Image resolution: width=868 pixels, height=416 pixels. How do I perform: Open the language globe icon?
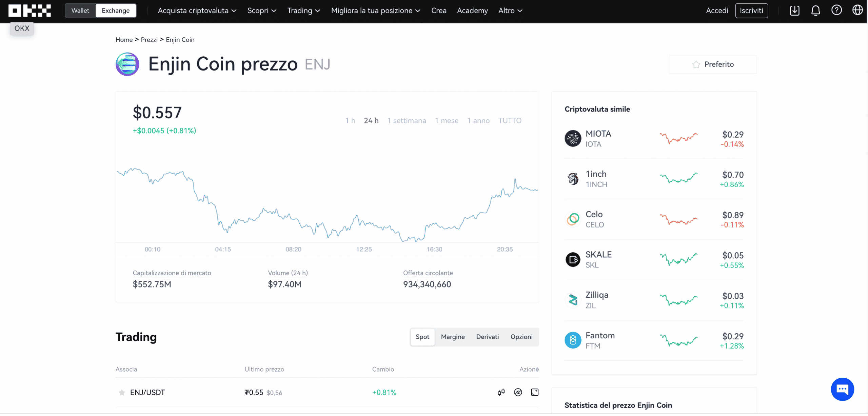click(x=857, y=11)
